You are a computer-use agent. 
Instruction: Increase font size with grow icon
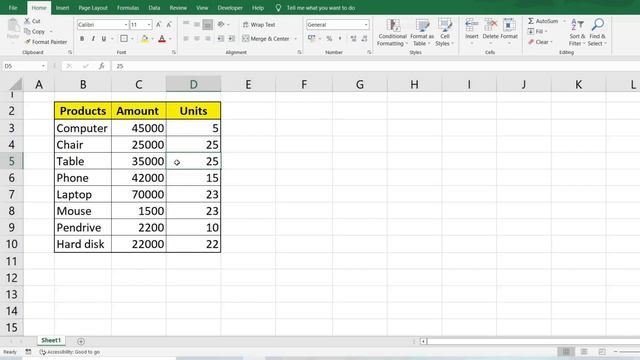point(158,24)
